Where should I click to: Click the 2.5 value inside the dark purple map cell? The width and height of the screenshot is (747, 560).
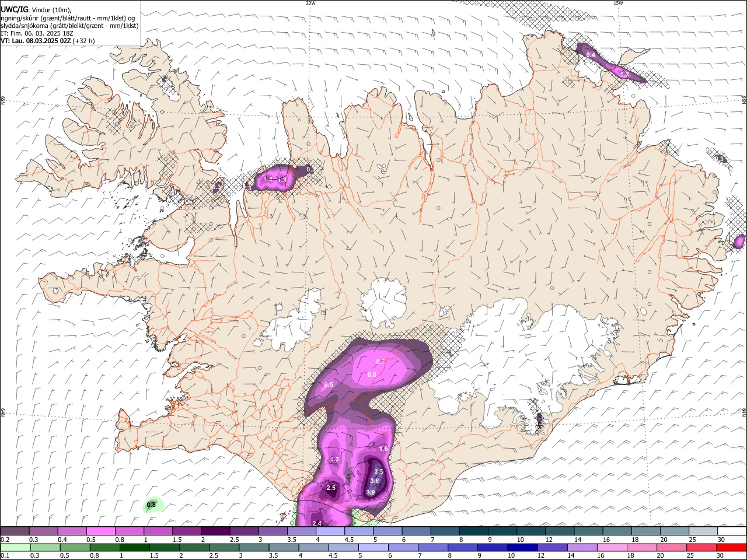point(331,488)
